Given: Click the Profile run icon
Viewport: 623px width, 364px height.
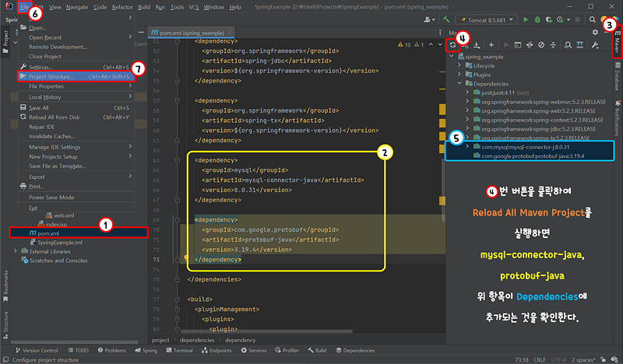Looking at the screenshot, I should (x=560, y=19).
